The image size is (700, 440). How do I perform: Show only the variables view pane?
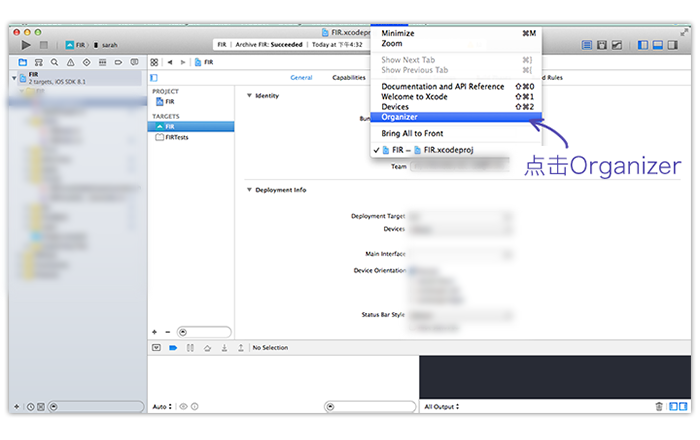coord(674,407)
